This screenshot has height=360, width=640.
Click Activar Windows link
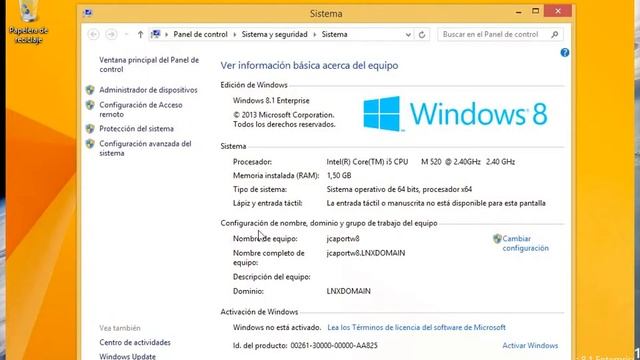530,345
